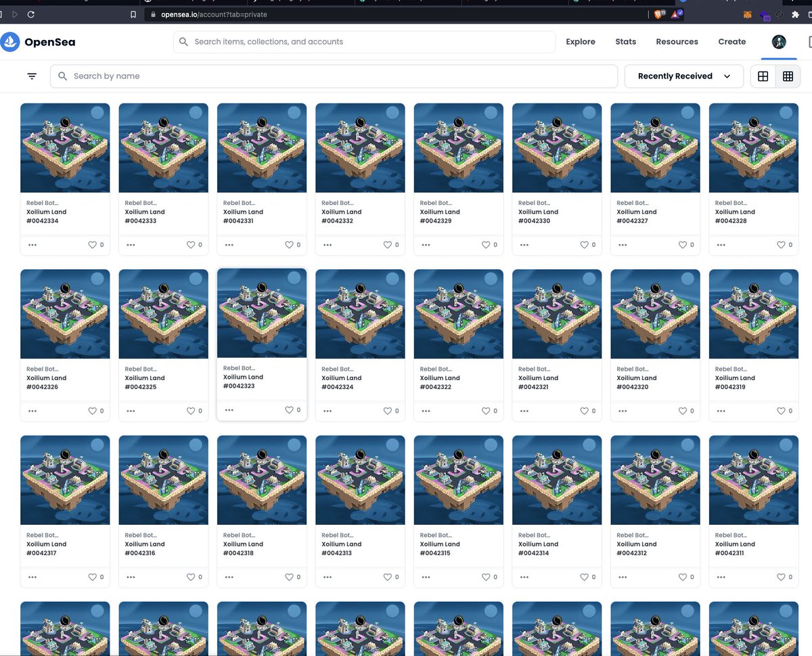Switch to large grid view
812x656 pixels.
763,76
